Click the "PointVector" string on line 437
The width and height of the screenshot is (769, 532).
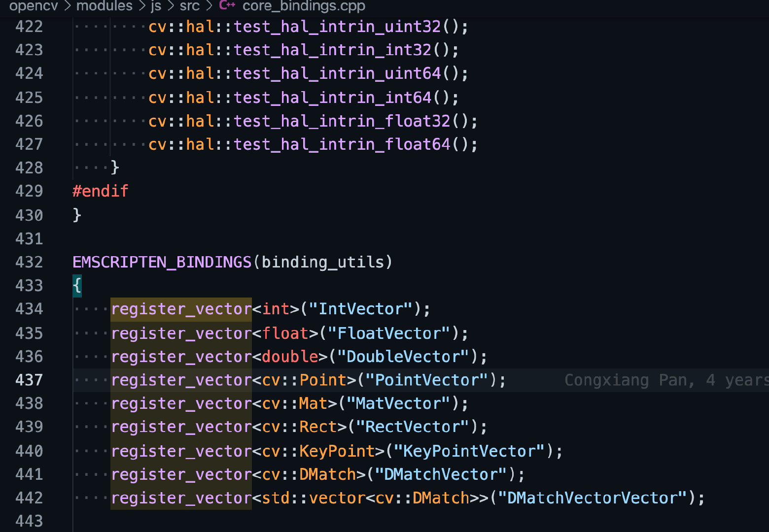point(427,380)
